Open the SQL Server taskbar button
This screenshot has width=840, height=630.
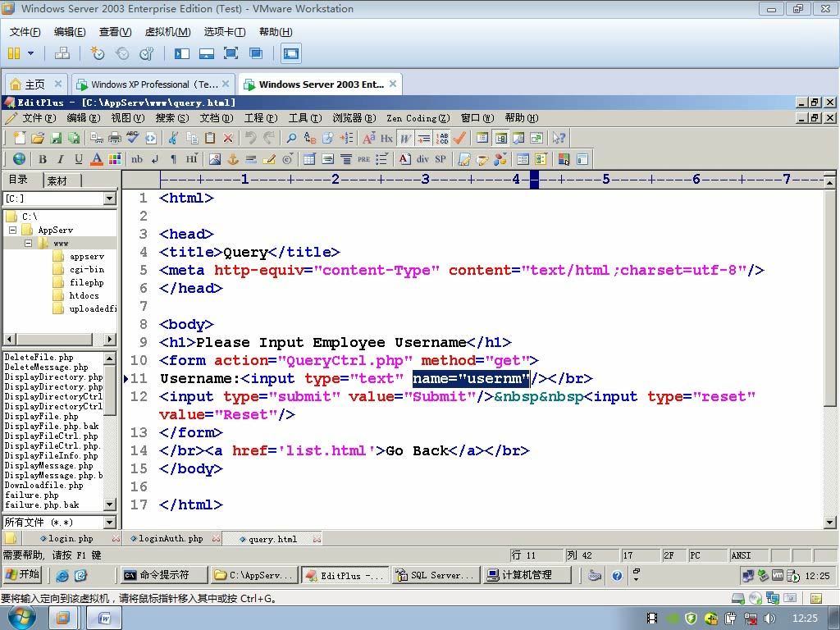435,575
